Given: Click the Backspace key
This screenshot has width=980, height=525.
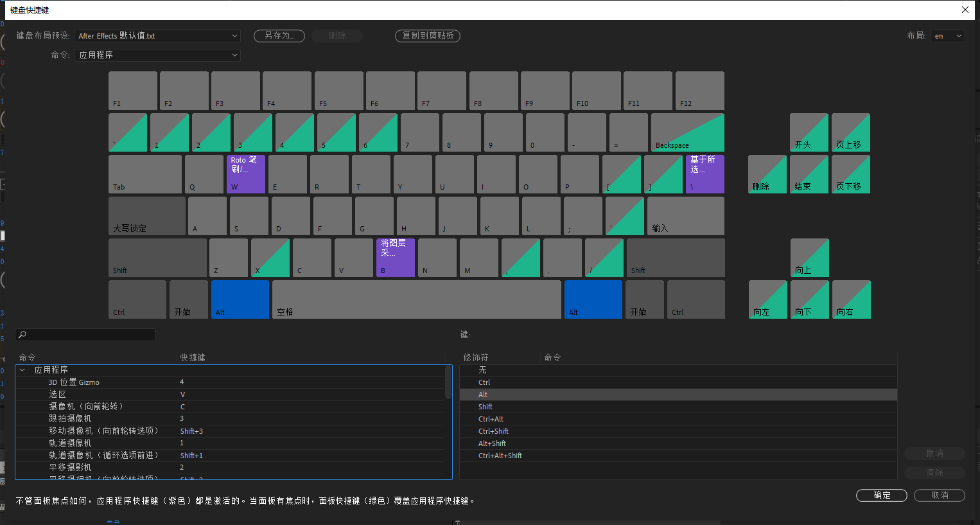Looking at the screenshot, I should click(688, 132).
